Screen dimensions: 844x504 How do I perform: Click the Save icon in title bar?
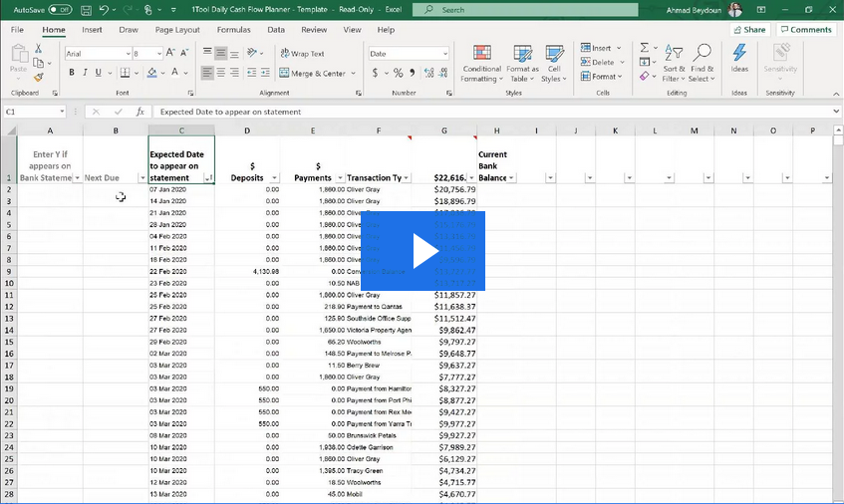pos(86,10)
